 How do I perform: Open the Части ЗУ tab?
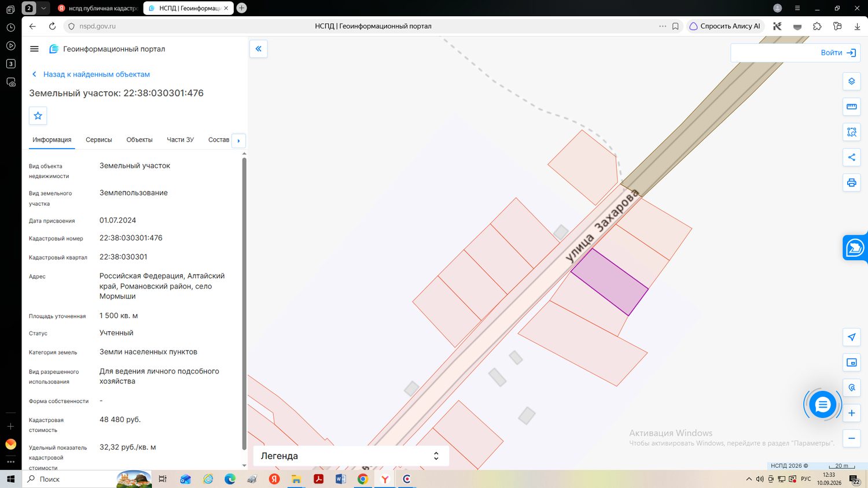pyautogui.click(x=181, y=140)
